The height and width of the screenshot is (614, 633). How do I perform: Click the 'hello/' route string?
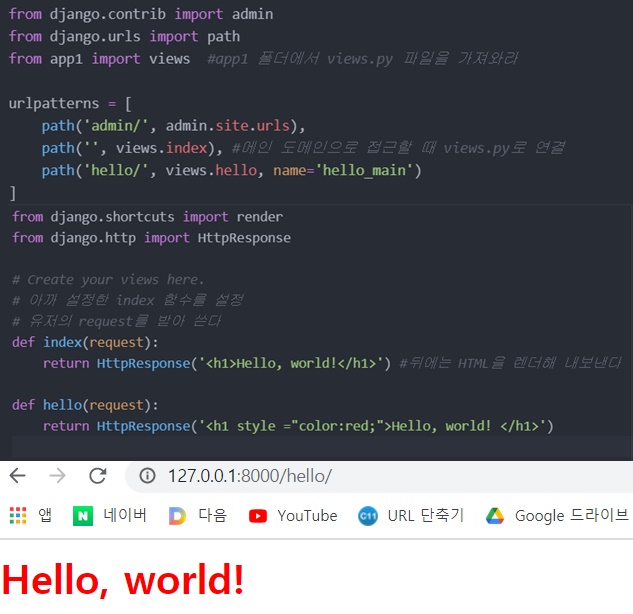pyautogui.click(x=116, y=170)
